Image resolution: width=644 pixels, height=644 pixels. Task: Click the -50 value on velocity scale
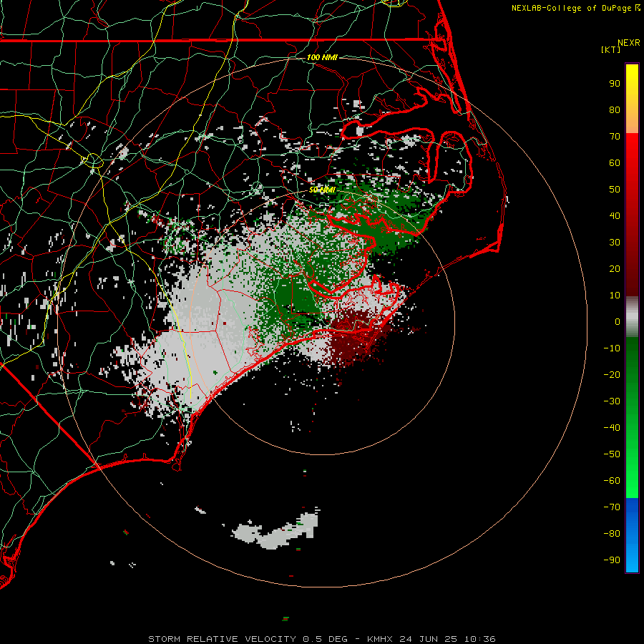pyautogui.click(x=612, y=454)
